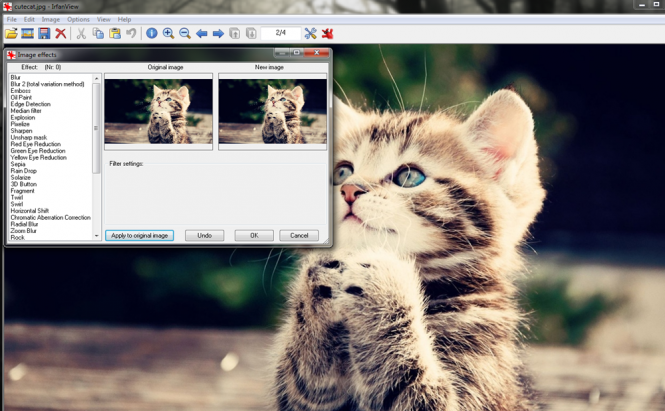Select the Zoom Blur effect
Viewport: 665px width, 411px height.
(24, 231)
